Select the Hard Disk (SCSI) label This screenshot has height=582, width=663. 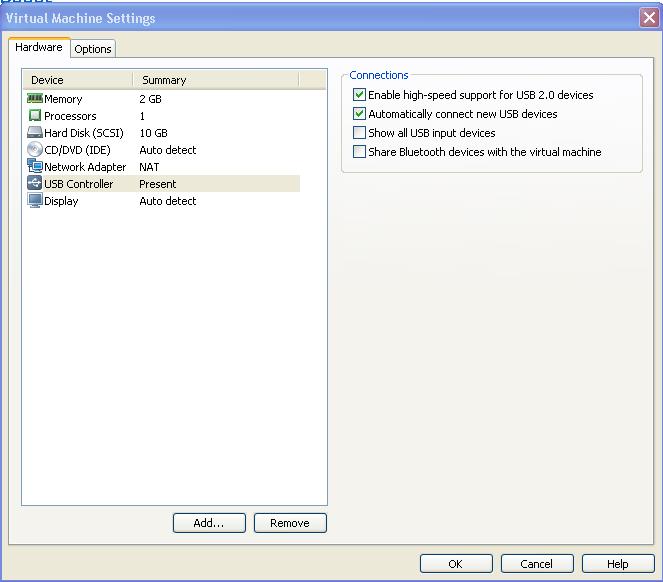pos(84,133)
